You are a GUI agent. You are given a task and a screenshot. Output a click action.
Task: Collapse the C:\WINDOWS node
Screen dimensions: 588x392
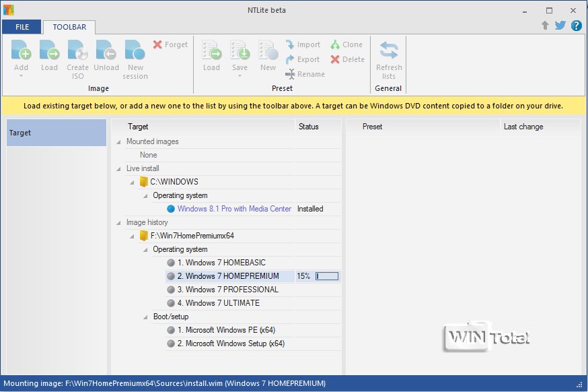point(132,183)
